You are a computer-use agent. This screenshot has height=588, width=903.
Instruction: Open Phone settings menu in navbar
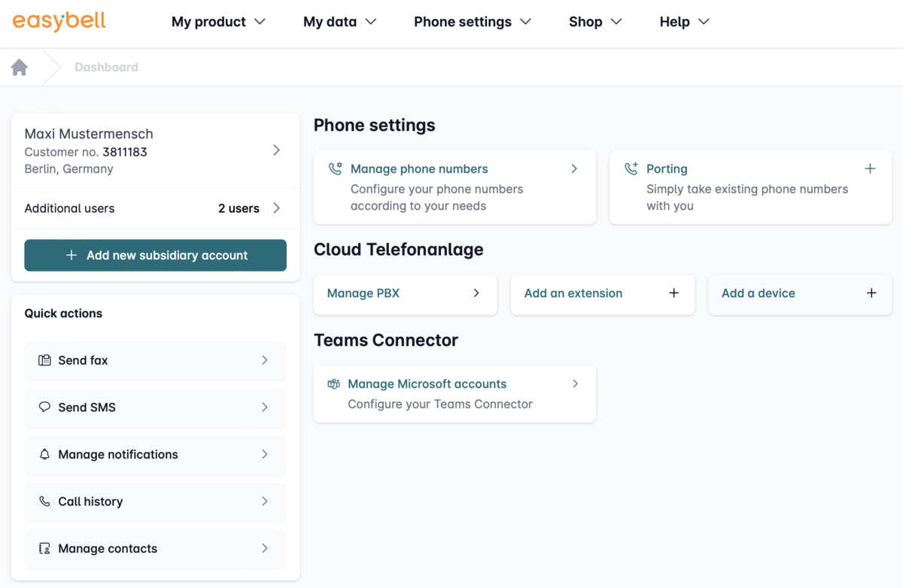click(473, 22)
